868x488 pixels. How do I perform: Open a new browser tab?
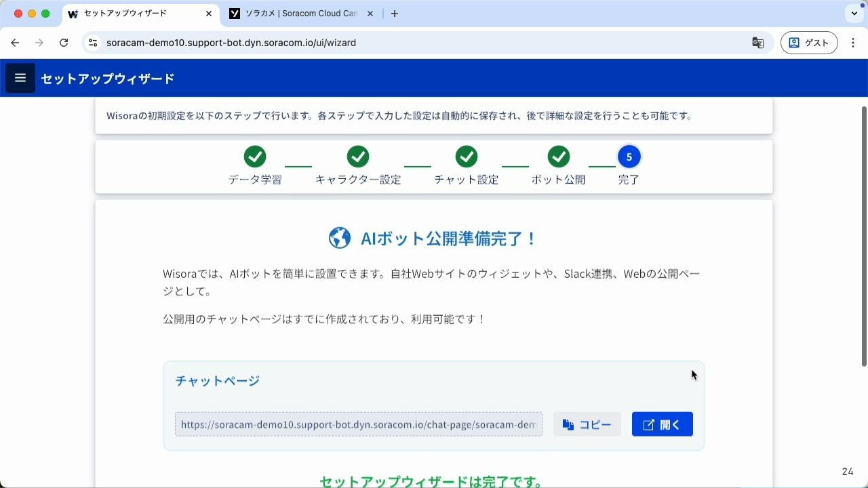[395, 14]
